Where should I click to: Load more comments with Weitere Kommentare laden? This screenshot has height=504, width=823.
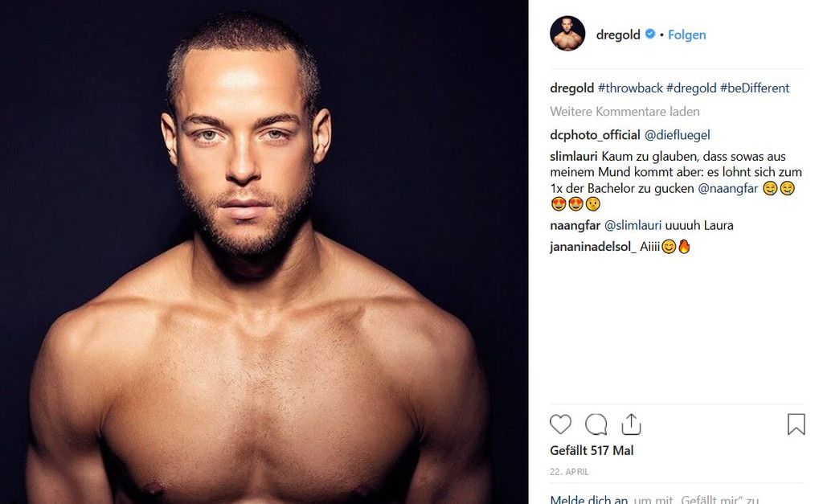tap(624, 111)
